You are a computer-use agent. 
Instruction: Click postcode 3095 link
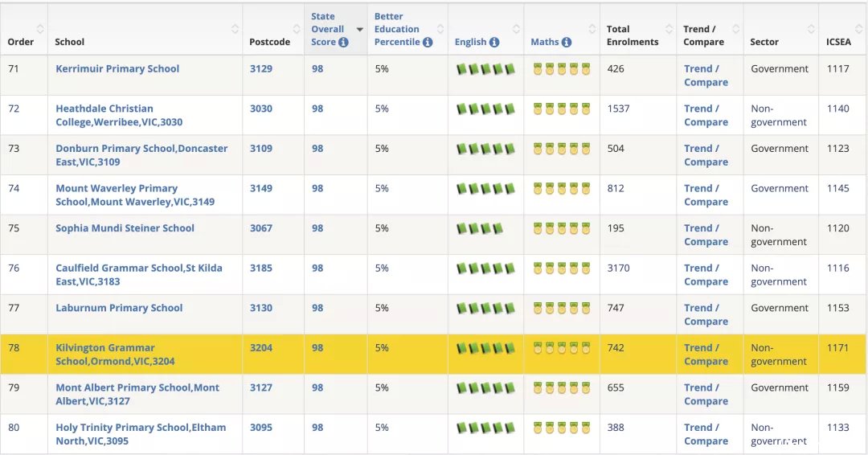click(x=260, y=428)
